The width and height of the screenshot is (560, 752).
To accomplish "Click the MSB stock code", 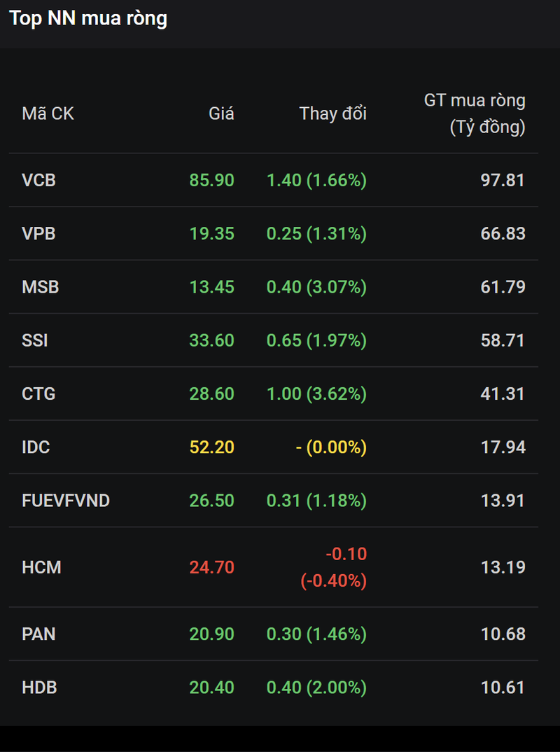I will click(x=40, y=286).
